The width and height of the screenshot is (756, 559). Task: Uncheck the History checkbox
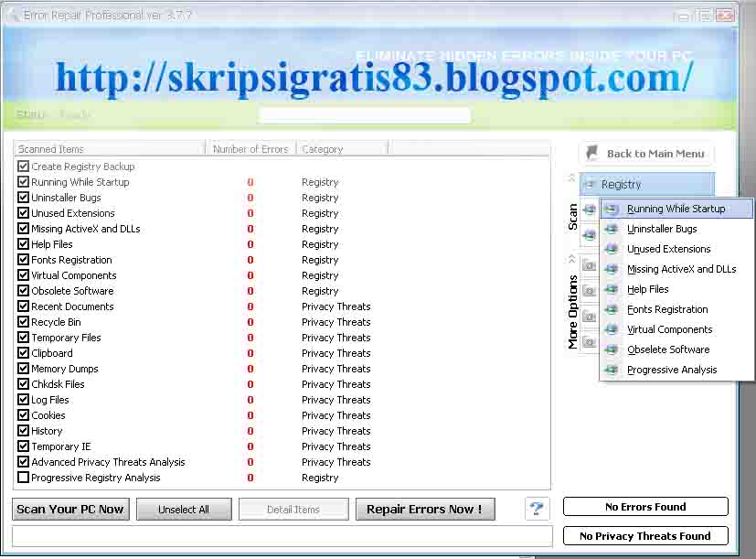tap(23, 431)
